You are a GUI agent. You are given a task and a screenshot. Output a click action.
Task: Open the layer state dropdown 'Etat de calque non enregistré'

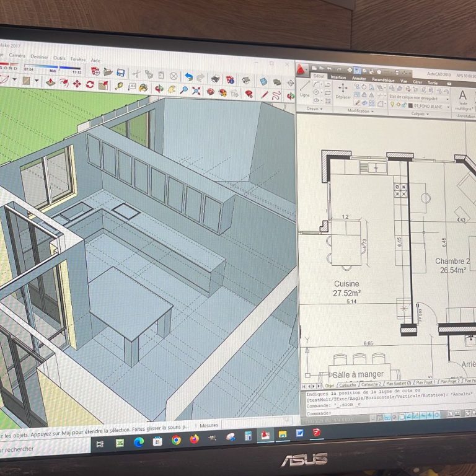419,98
